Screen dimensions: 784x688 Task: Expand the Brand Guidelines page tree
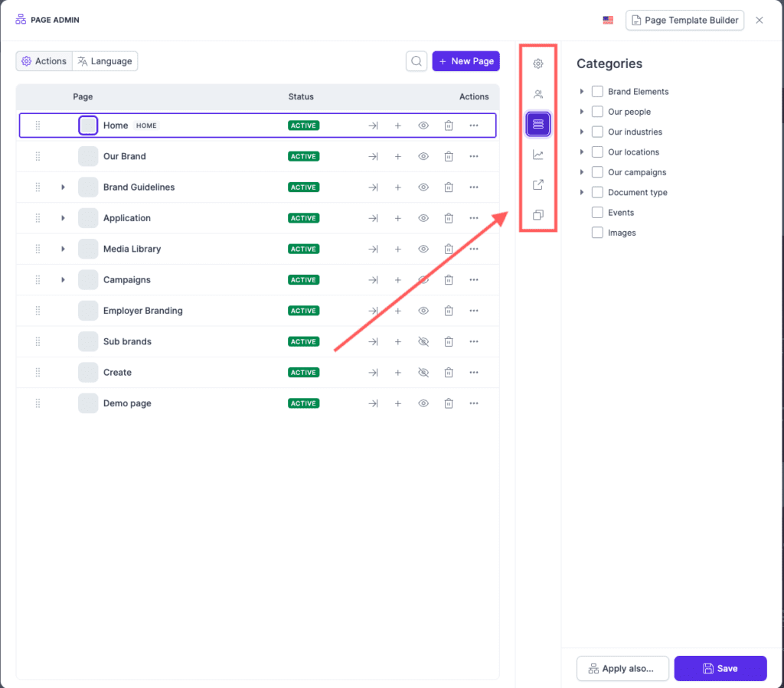pyautogui.click(x=63, y=187)
